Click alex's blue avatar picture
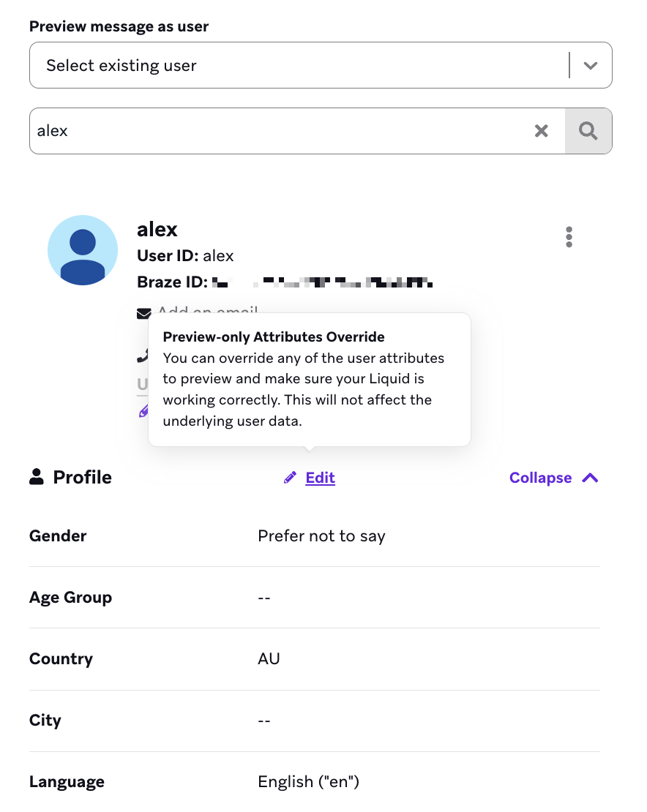 coord(83,249)
